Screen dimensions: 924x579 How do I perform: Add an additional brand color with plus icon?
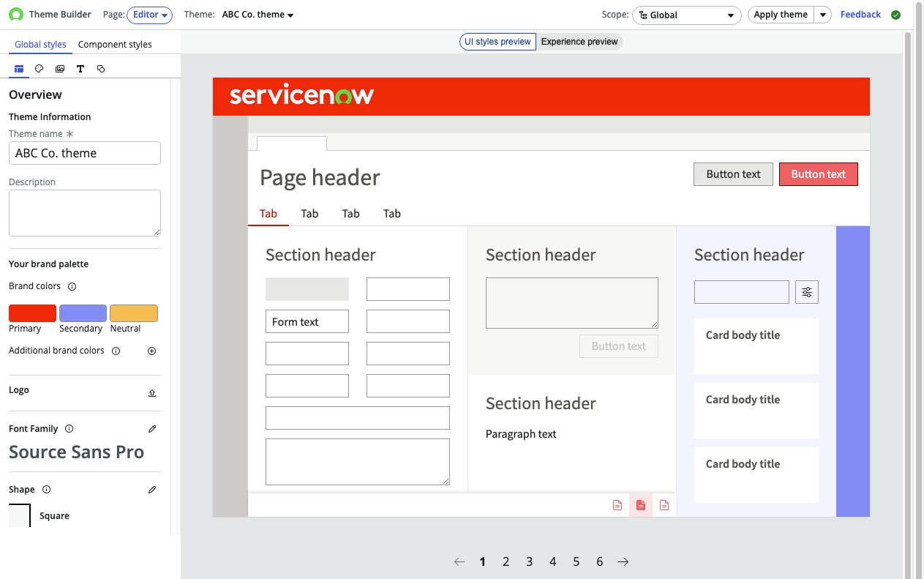[x=152, y=351]
